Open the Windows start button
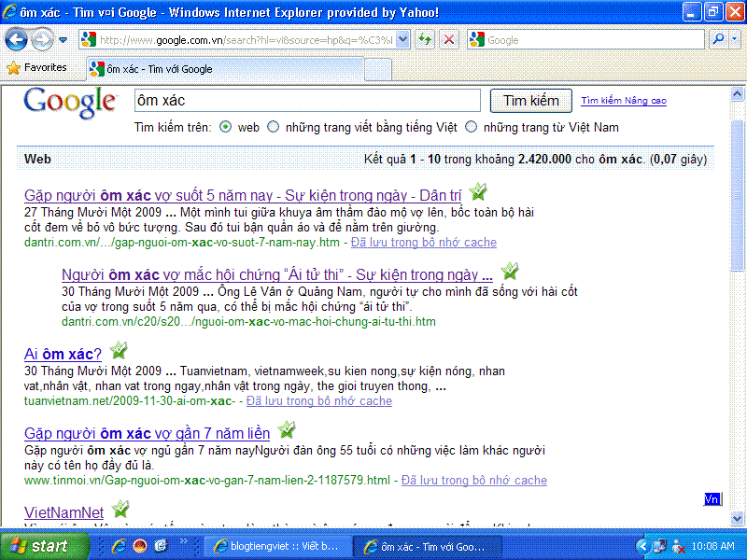747x560 pixels. pos(44,546)
